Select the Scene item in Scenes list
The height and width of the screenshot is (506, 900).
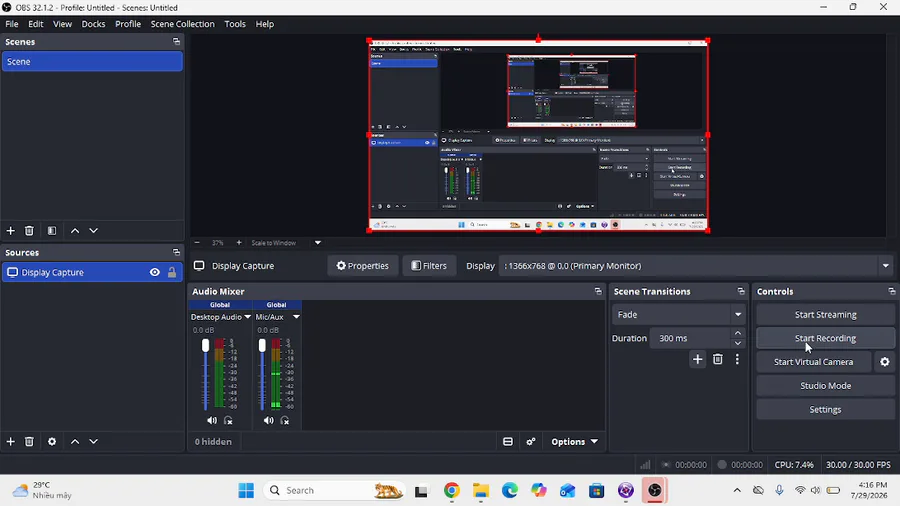click(x=92, y=61)
